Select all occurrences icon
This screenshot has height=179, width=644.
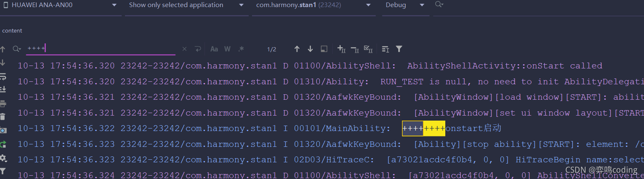[x=368, y=49]
